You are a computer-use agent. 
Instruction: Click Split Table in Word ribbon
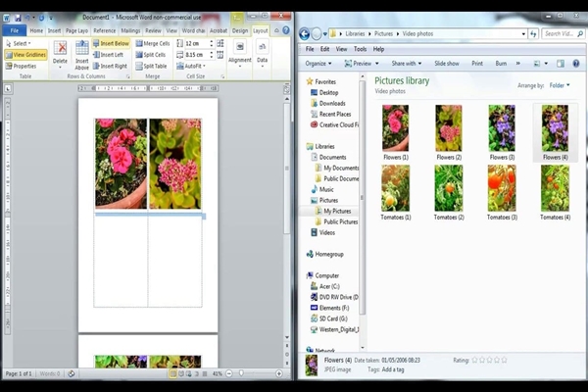(151, 66)
